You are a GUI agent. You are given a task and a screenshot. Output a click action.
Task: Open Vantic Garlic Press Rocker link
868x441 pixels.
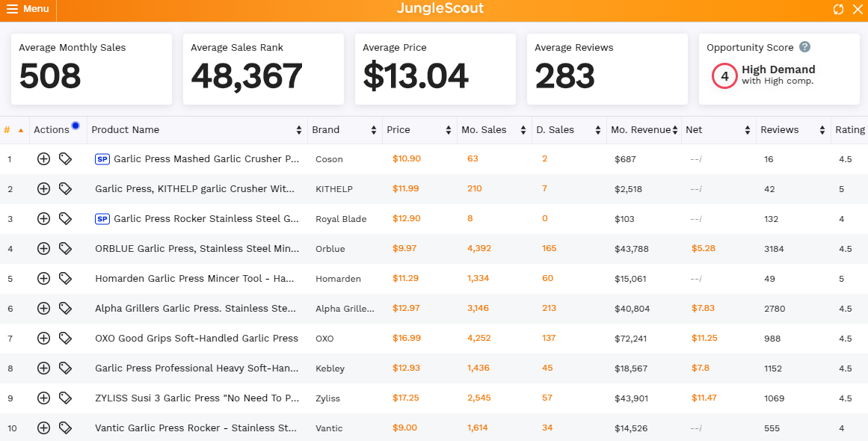tap(196, 428)
